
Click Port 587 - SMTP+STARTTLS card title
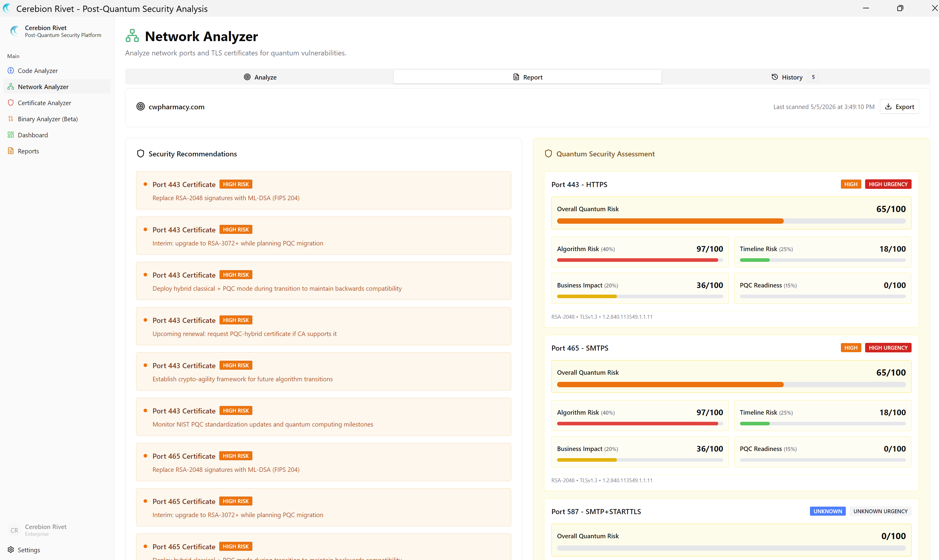pos(596,511)
